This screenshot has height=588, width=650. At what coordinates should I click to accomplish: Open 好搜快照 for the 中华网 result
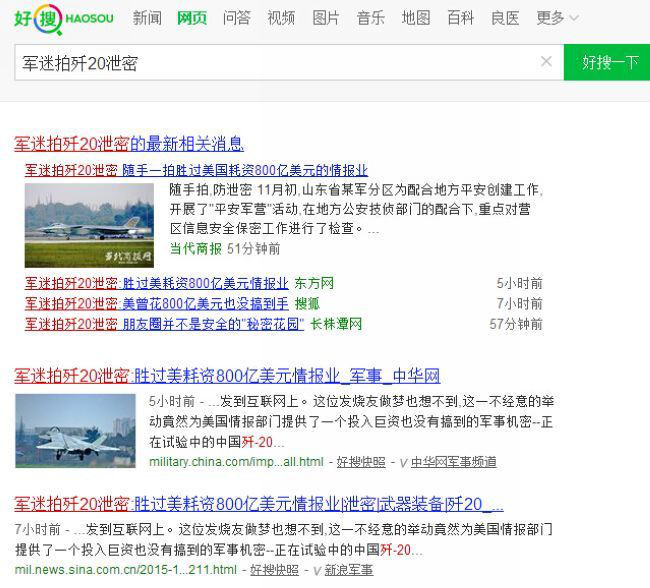tap(361, 462)
